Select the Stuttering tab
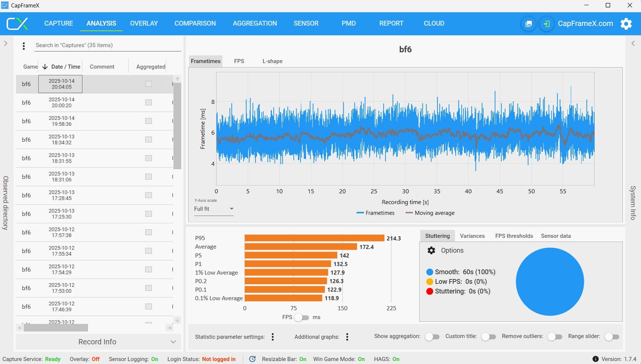The height and width of the screenshot is (364, 641). [437, 236]
